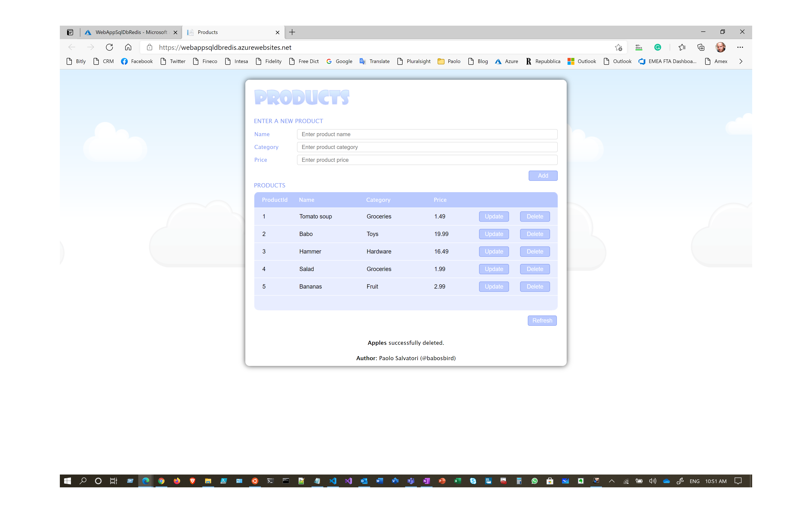Click Update button for Babo toy
The height and width of the screenshot is (513, 812).
[x=494, y=233]
